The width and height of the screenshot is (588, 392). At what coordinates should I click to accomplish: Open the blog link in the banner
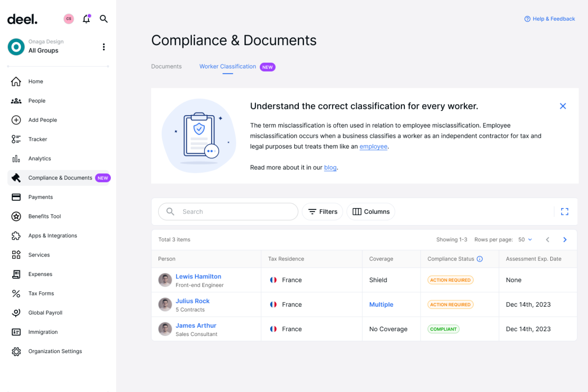330,168
